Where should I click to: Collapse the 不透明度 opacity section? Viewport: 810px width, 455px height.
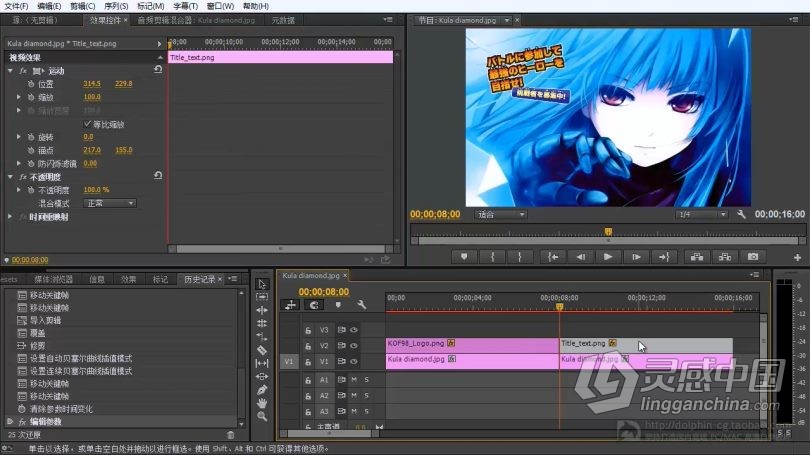click(x=10, y=177)
